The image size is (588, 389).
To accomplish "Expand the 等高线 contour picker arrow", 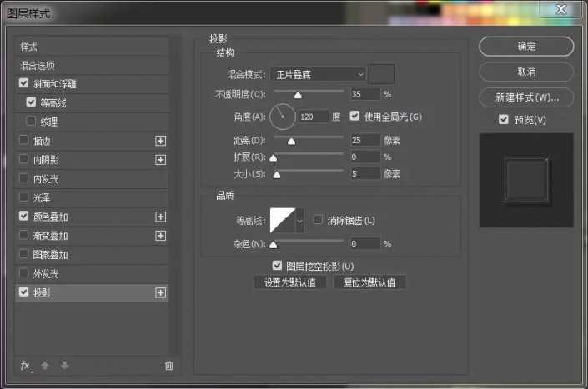I will [299, 220].
